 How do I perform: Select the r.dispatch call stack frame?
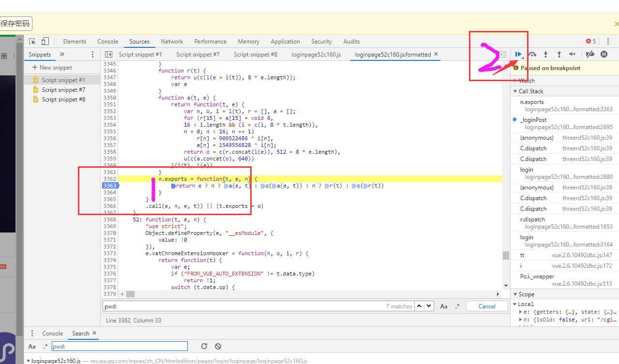[x=565, y=223]
